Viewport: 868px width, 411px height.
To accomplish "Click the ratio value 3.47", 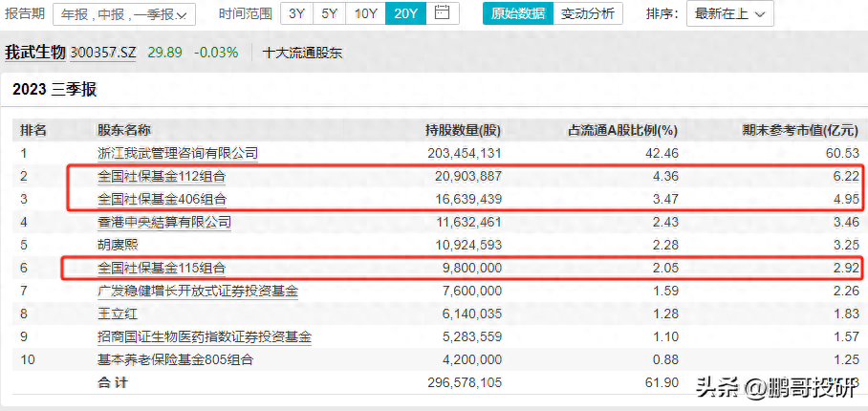I will click(666, 199).
